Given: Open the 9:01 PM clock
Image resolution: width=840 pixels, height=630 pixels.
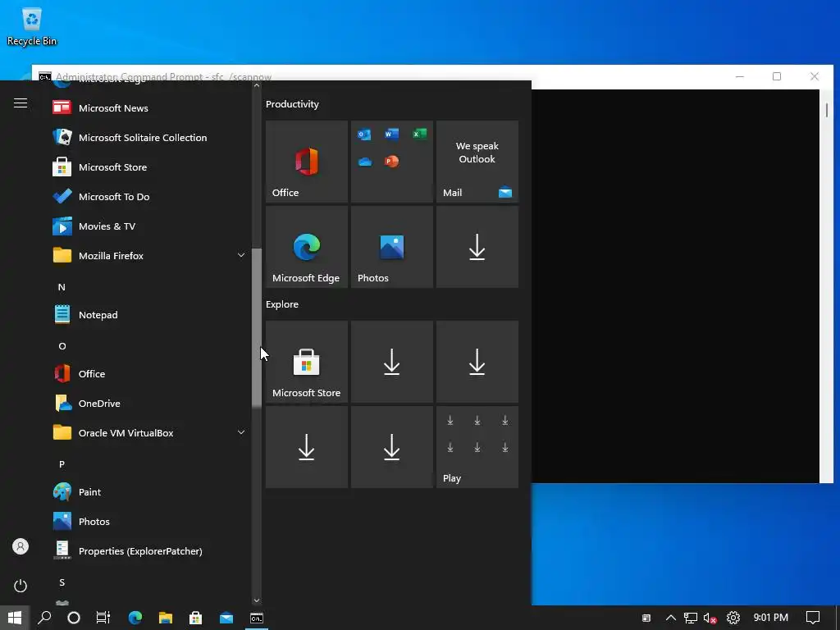Looking at the screenshot, I should [x=771, y=618].
